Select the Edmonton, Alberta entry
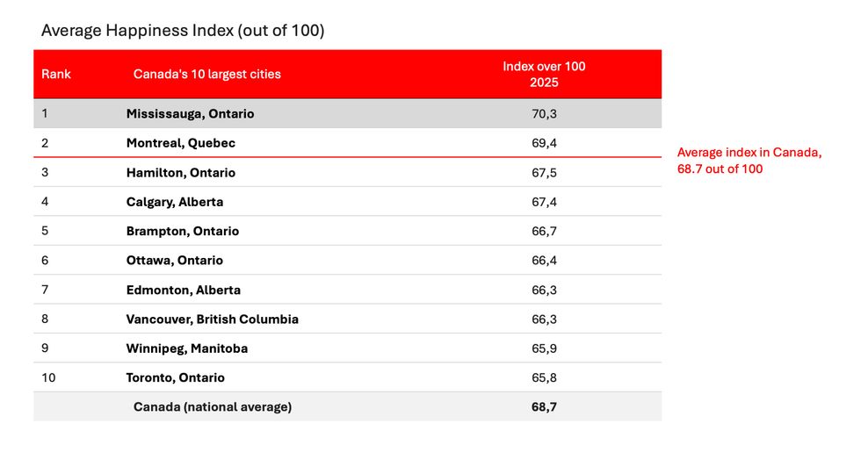The width and height of the screenshot is (868, 452). pyautogui.click(x=184, y=290)
